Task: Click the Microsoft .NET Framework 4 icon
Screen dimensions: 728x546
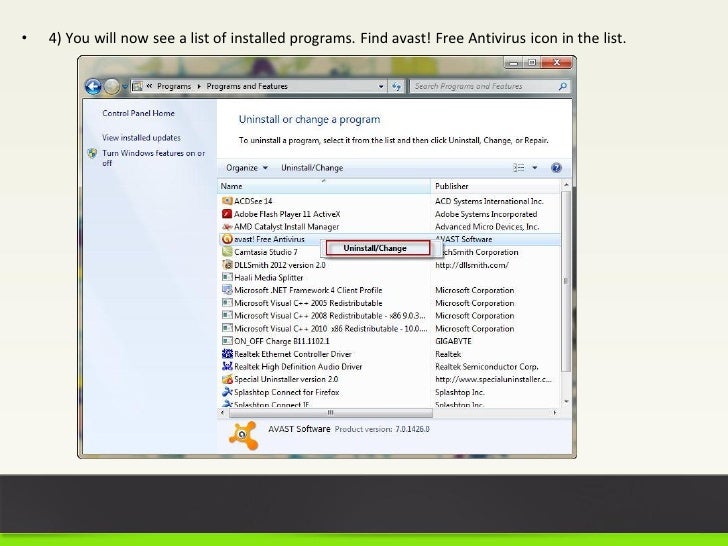Action: point(227,290)
